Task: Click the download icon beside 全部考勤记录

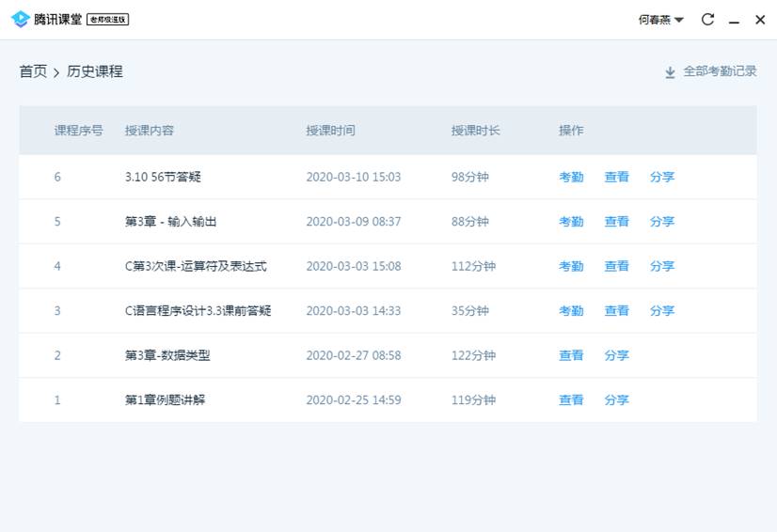Action: click(670, 72)
